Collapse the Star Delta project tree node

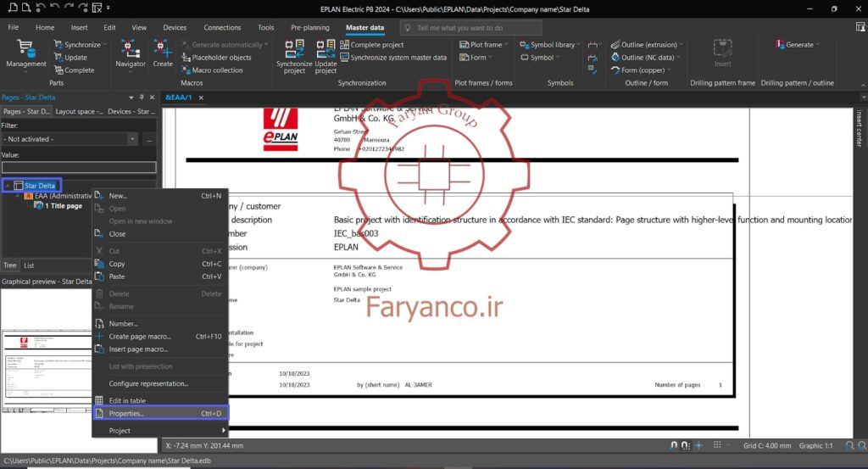(x=7, y=186)
